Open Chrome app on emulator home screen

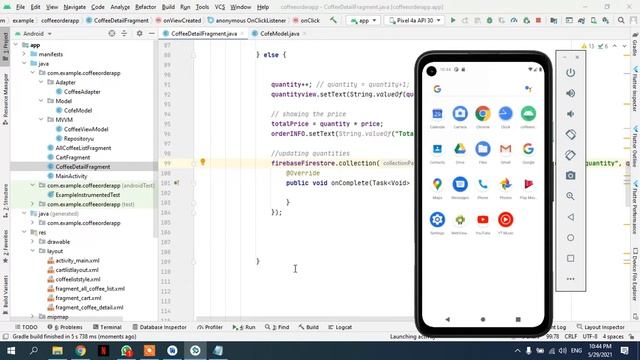[483, 114]
